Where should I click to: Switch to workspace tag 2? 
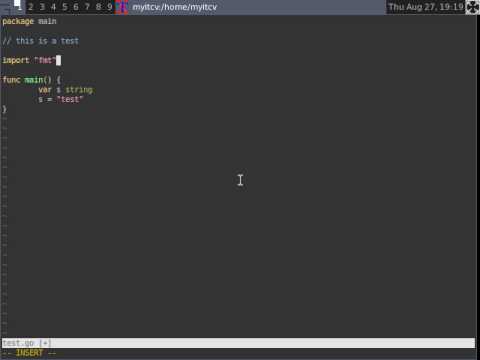coord(31,7)
